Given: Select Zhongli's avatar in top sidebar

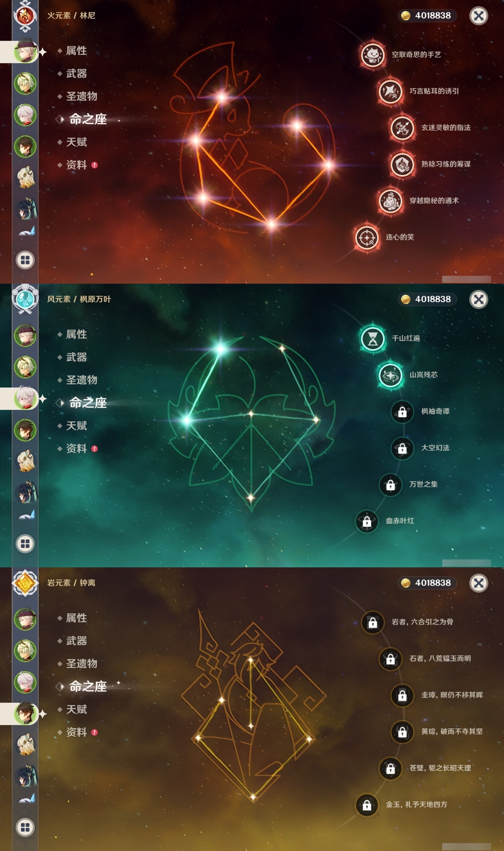Looking at the screenshot, I should tap(25, 146).
